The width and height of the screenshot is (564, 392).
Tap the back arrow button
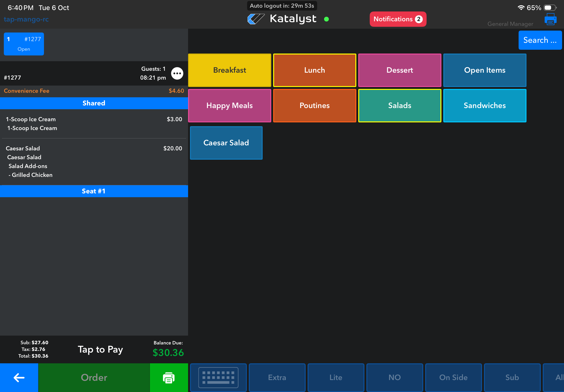pos(19,377)
